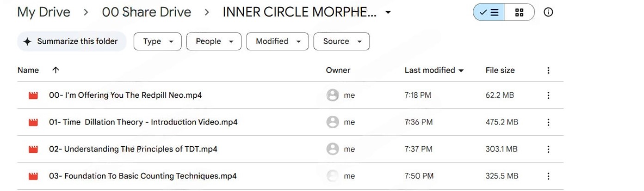Open more actions for Time Dillation Theory video
The width and height of the screenshot is (644, 191).
[548, 122]
